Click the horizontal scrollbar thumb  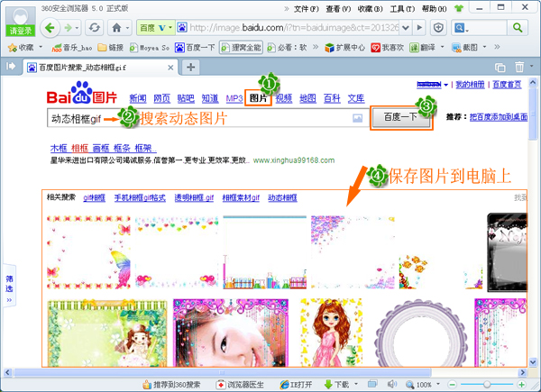pos(222,372)
